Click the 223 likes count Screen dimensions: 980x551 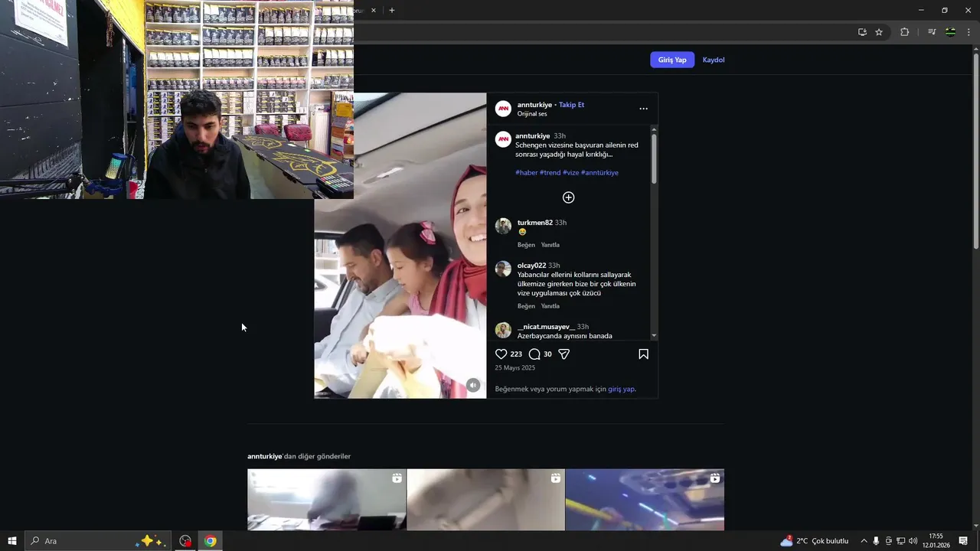(516, 354)
